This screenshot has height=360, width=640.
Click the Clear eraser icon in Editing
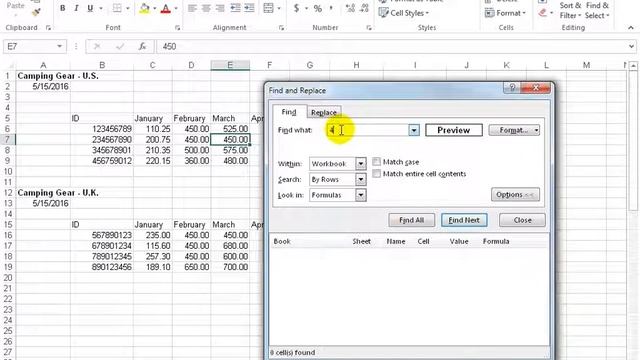pyautogui.click(x=542, y=13)
